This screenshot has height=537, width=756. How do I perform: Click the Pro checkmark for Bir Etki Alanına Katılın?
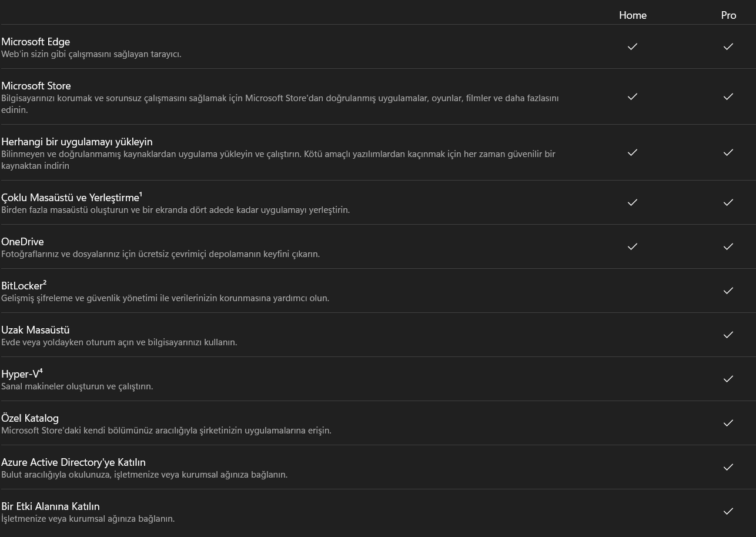[728, 511]
